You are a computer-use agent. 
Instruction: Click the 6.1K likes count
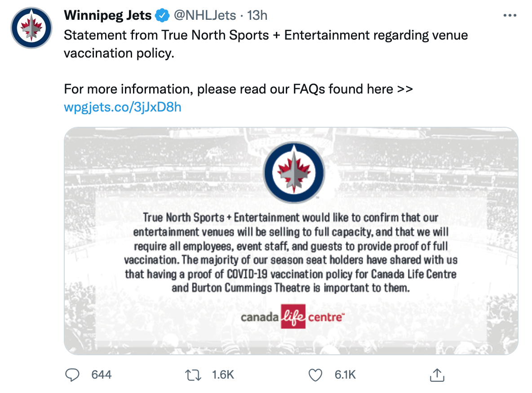click(345, 375)
